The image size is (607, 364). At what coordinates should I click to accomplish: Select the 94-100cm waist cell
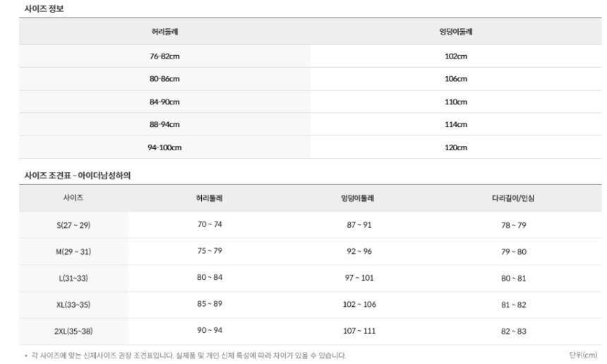pos(164,147)
